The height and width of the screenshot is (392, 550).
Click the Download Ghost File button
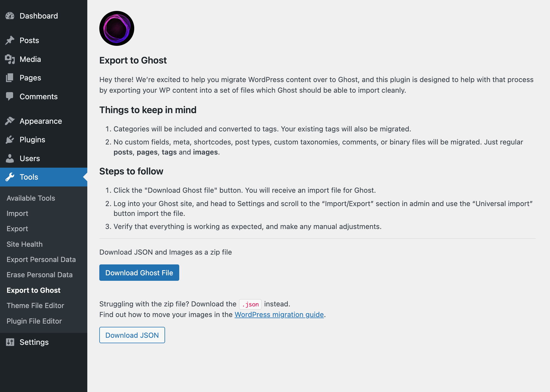(x=139, y=273)
